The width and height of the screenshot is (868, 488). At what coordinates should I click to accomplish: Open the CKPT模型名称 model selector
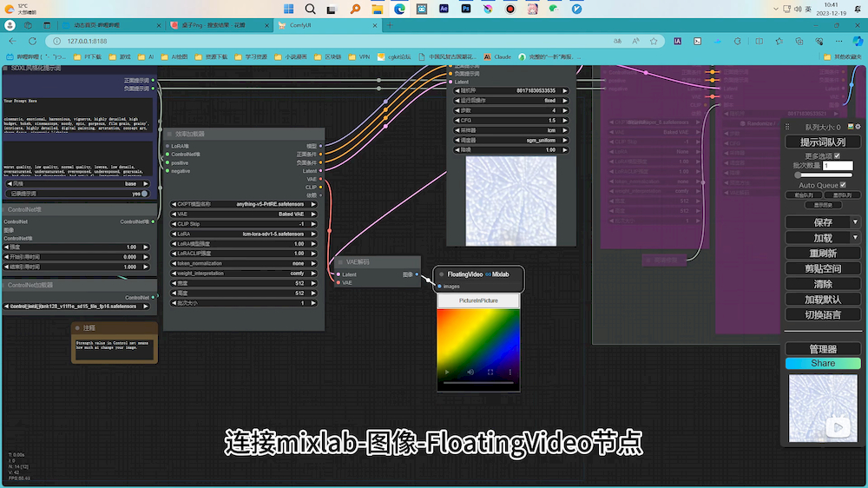point(244,204)
